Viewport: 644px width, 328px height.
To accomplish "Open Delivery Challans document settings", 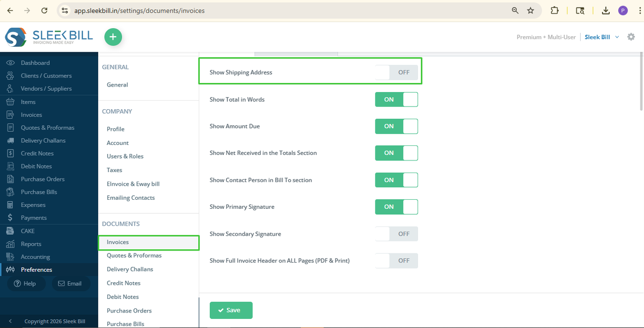I will pyautogui.click(x=130, y=269).
